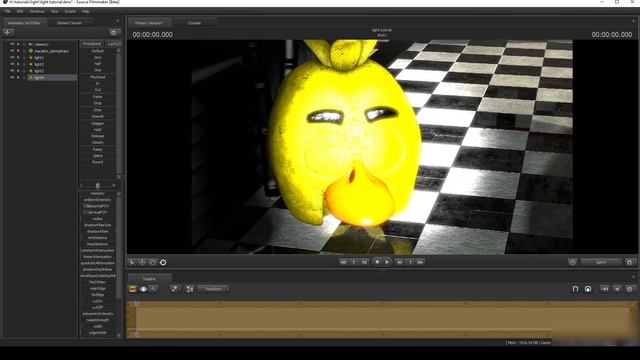Expand the light3 tree node
This screenshot has height=360, width=640.
pyautogui.click(x=24, y=71)
